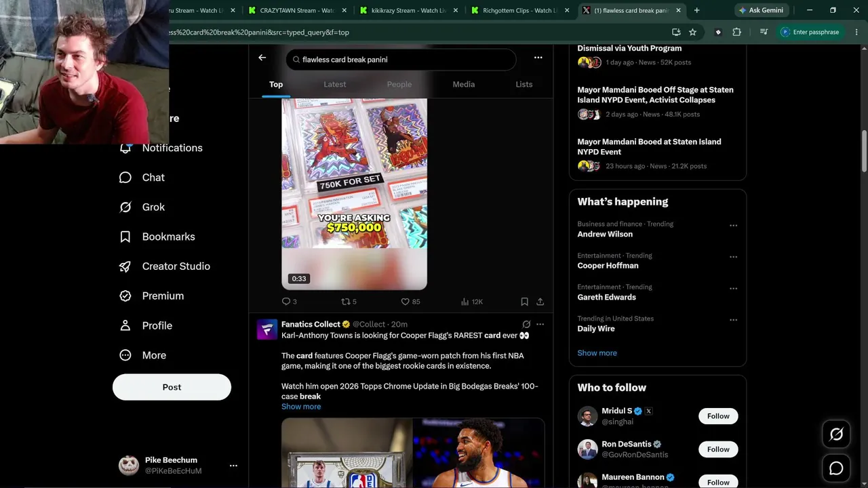Viewport: 868px width, 488px height.
Task: Bookmark the video post
Action: pos(524,302)
